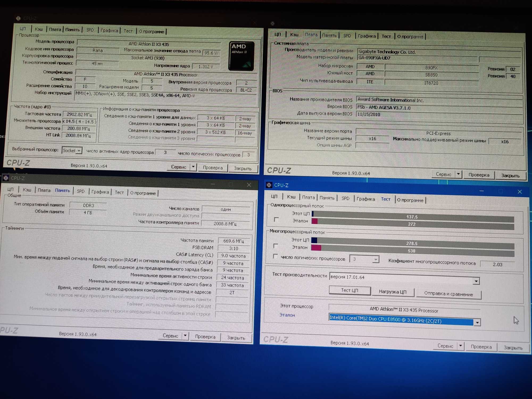Enable the число логических процессоров checkbox

[x=275, y=256]
